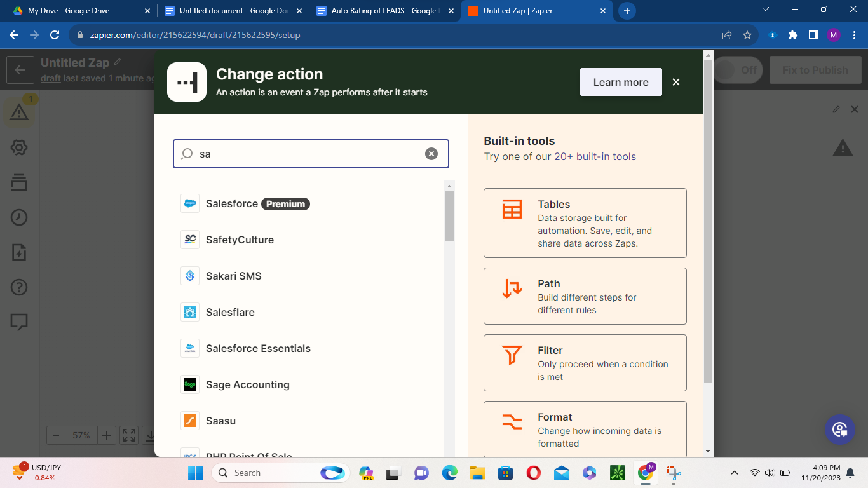
Task: Select the Untitled Zap Zapier tab
Action: click(x=537, y=11)
